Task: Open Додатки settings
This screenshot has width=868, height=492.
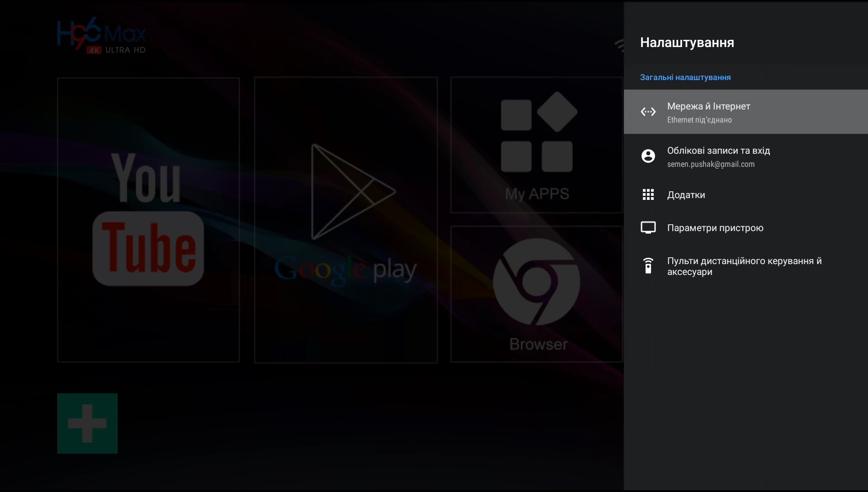Action: pos(746,195)
